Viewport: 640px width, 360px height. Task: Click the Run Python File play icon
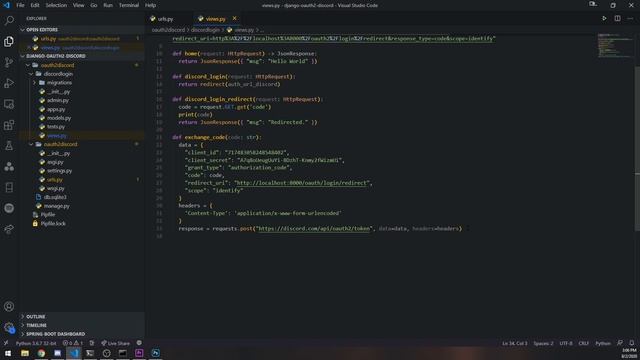click(604, 18)
